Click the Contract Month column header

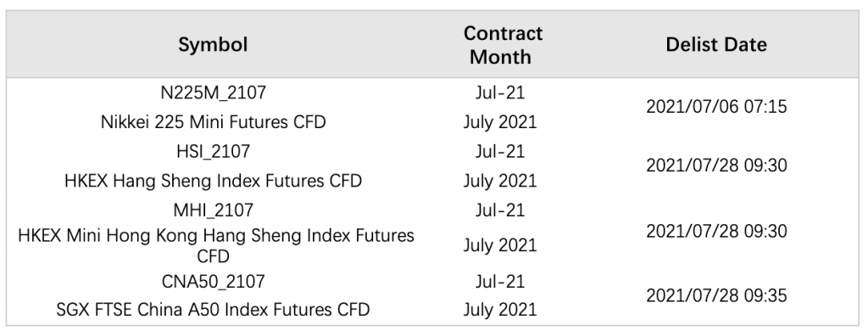[503, 45]
